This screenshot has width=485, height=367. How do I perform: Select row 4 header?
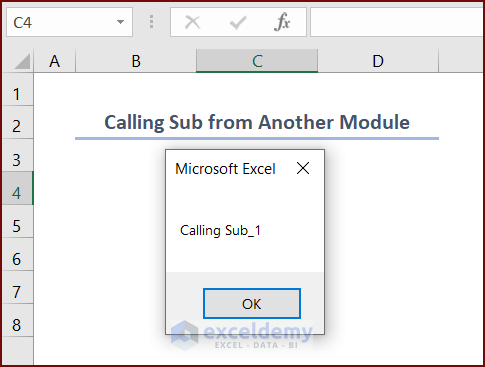[x=17, y=188]
